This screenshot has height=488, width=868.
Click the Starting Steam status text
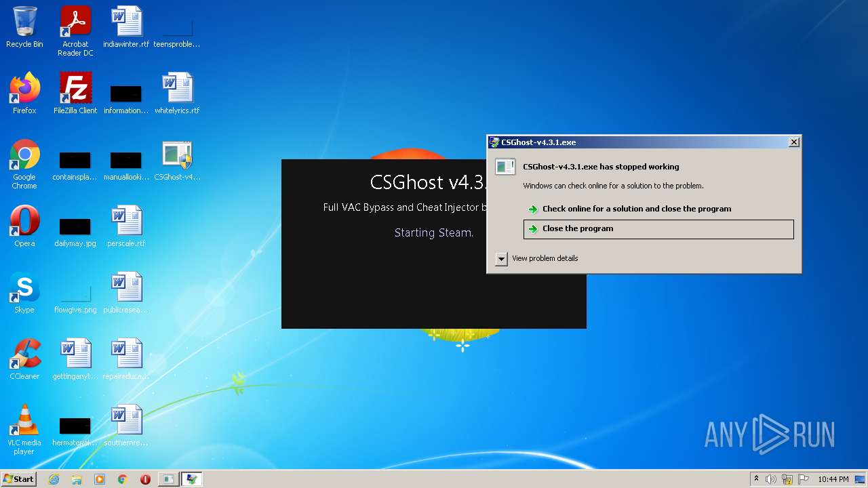[x=434, y=232]
